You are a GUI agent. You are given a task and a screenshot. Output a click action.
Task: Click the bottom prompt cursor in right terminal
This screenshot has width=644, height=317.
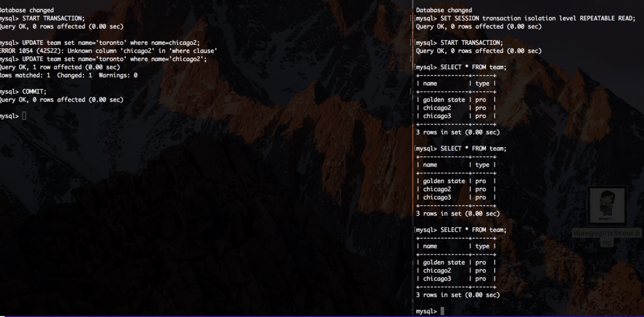click(x=442, y=311)
